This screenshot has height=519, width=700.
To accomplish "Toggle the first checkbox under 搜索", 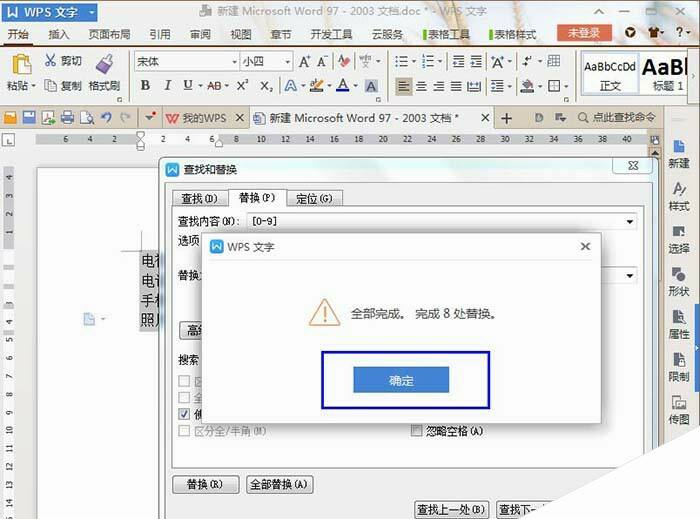I will (x=184, y=381).
